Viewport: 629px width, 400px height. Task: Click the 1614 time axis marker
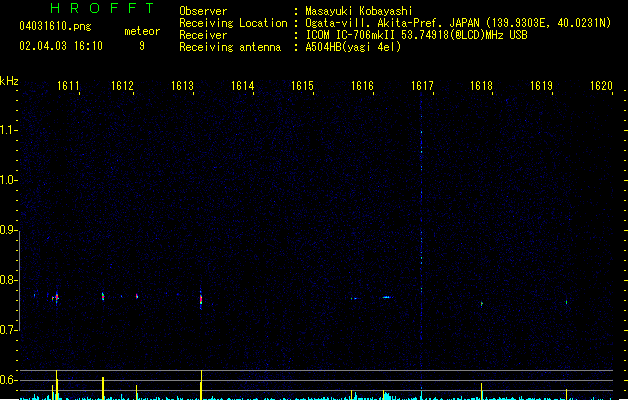[x=243, y=86]
